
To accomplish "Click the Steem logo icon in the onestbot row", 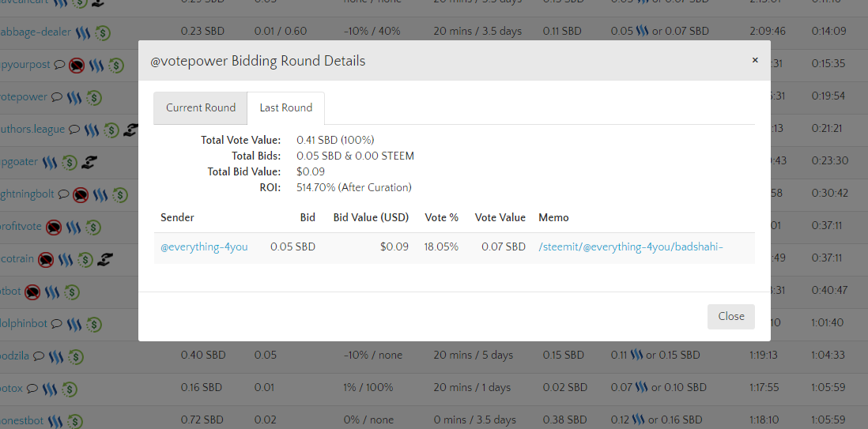I will tap(55, 422).
